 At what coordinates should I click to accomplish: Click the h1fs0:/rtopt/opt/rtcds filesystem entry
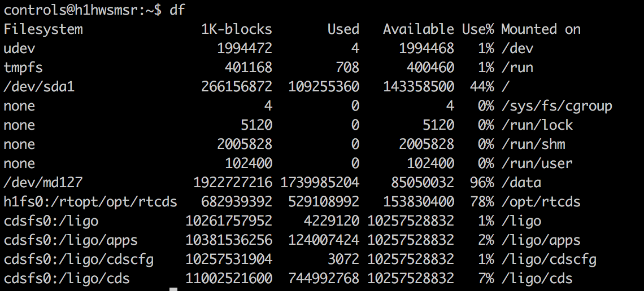[x=90, y=202]
